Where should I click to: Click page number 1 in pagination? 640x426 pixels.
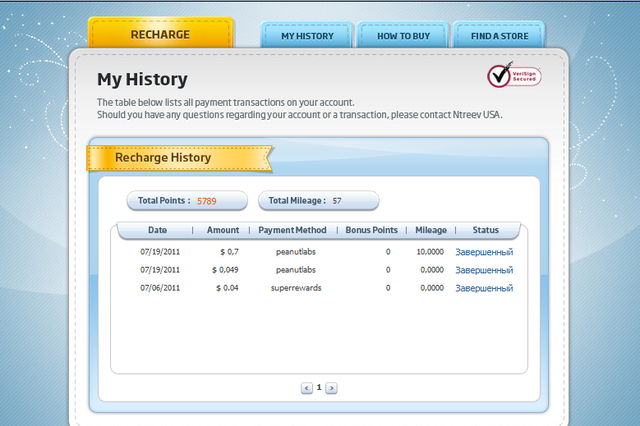[319, 387]
